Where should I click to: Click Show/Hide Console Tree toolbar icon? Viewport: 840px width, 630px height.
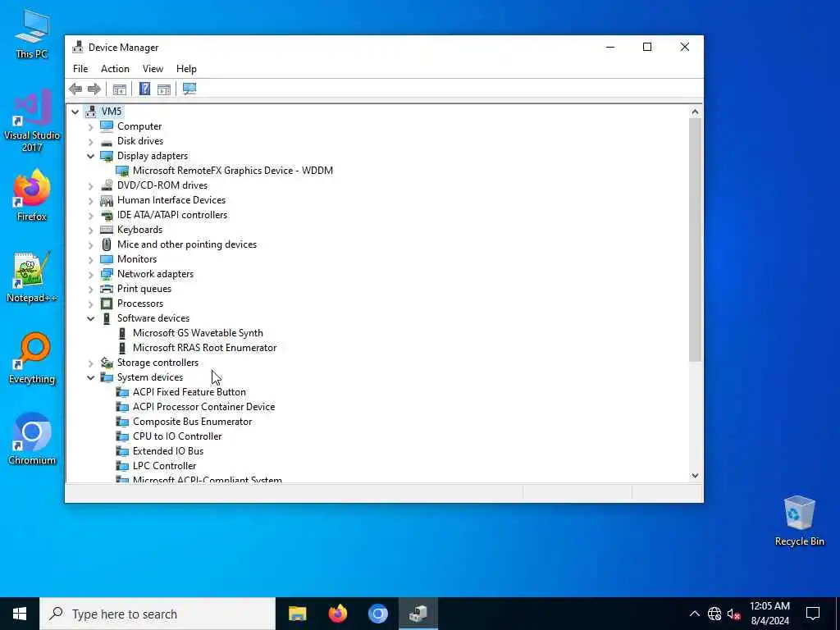(120, 89)
